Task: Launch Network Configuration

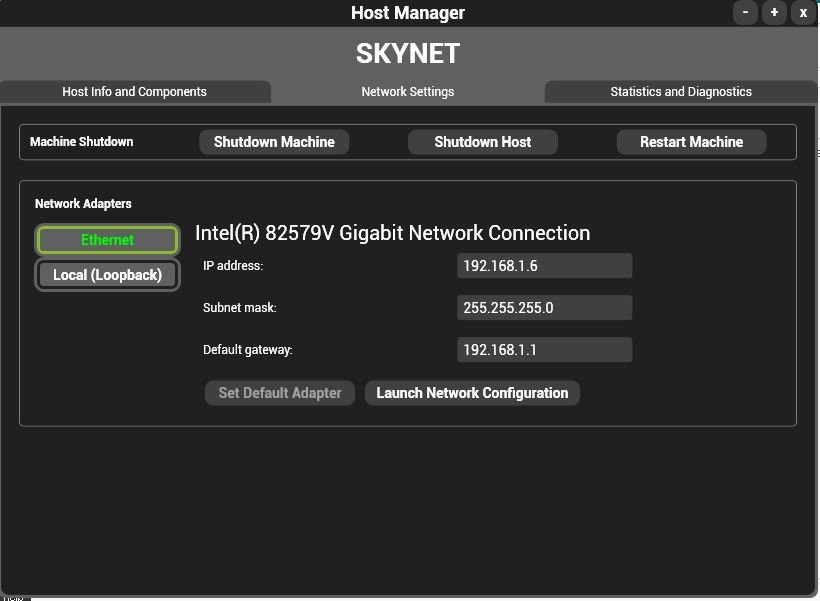Action: (471, 392)
